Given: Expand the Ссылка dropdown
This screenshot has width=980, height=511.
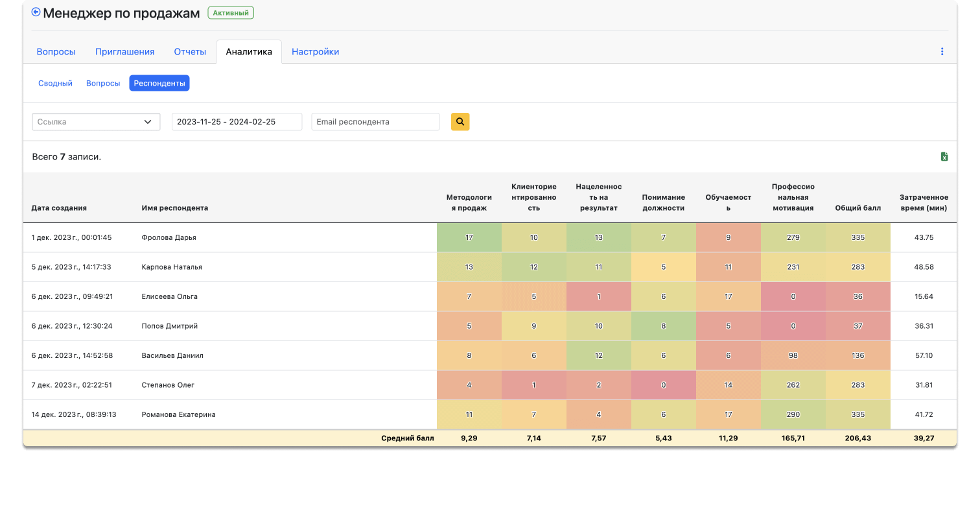Looking at the screenshot, I should pyautogui.click(x=96, y=121).
